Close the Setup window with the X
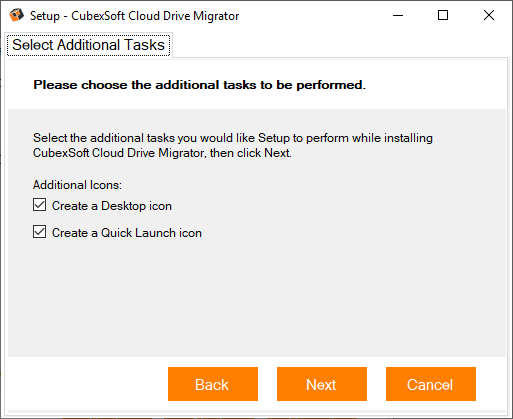The height and width of the screenshot is (419, 513). [489, 15]
